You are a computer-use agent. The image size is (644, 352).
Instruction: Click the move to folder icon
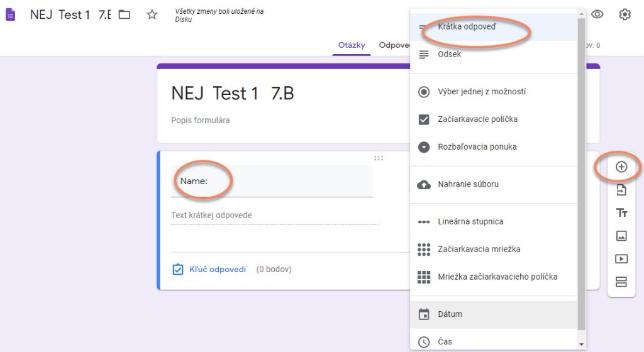click(125, 14)
